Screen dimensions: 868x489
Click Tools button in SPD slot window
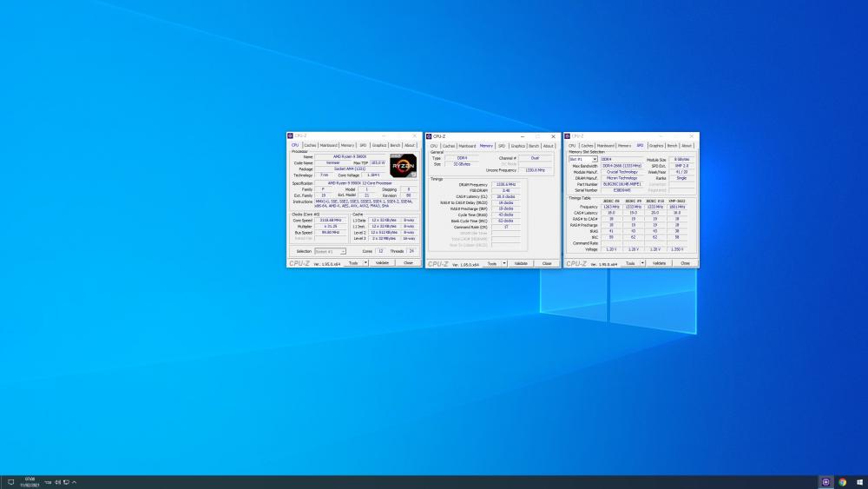tap(630, 263)
